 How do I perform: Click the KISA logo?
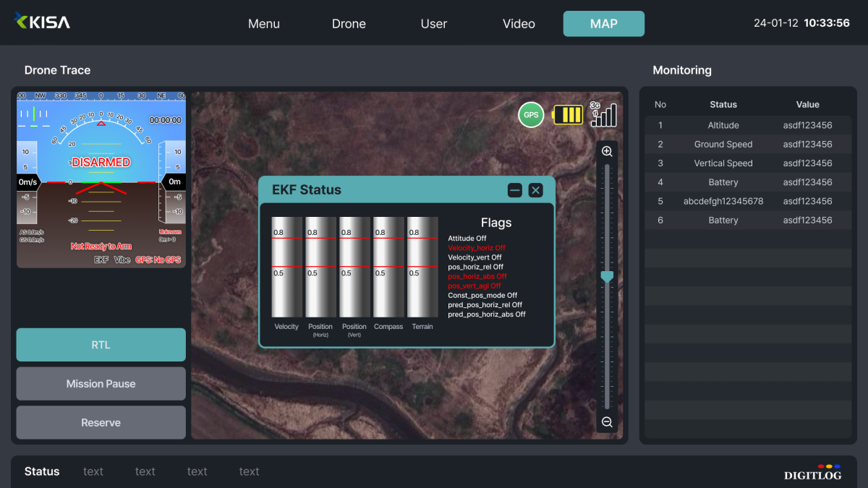coord(43,22)
